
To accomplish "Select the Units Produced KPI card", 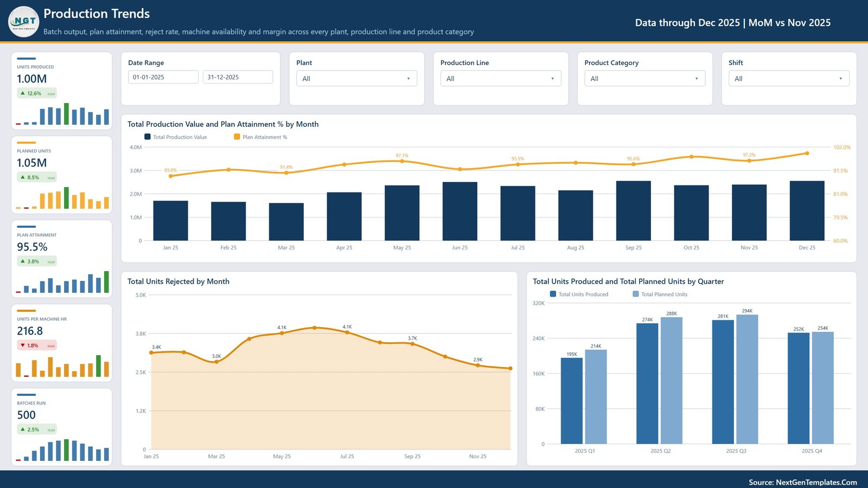I will tap(62, 91).
